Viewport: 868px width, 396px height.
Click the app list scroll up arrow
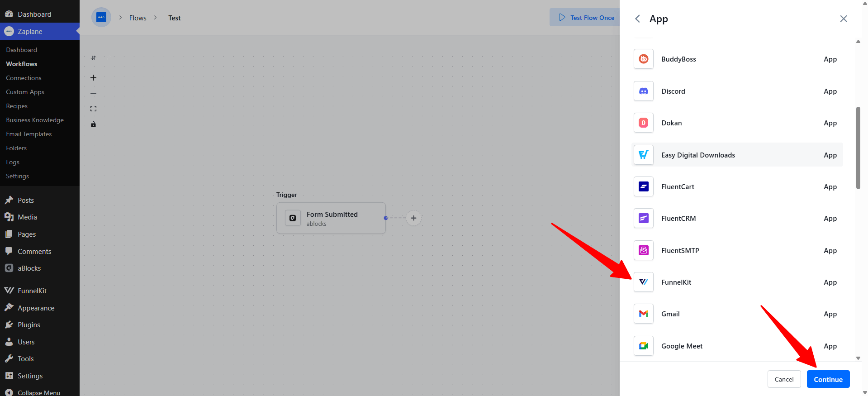[858, 42]
